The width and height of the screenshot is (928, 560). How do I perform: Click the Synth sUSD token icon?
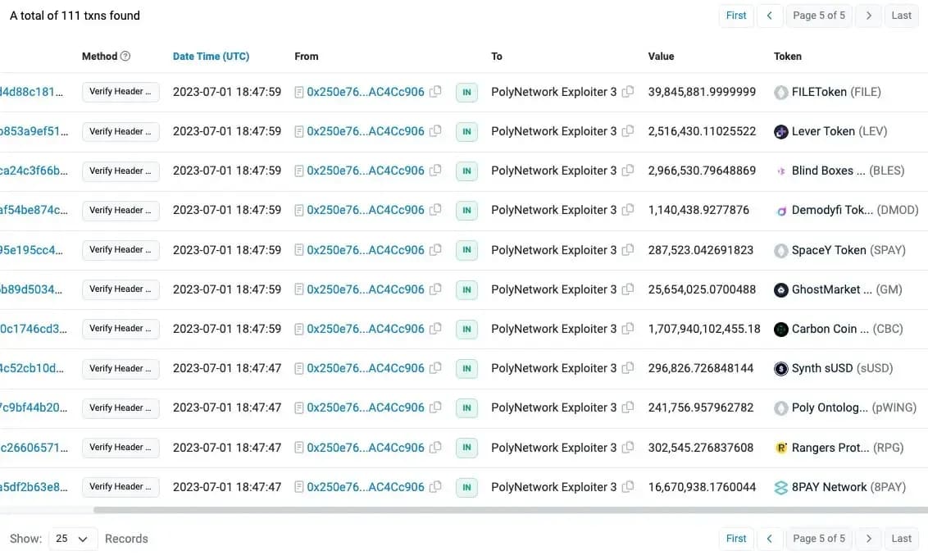[x=781, y=369]
